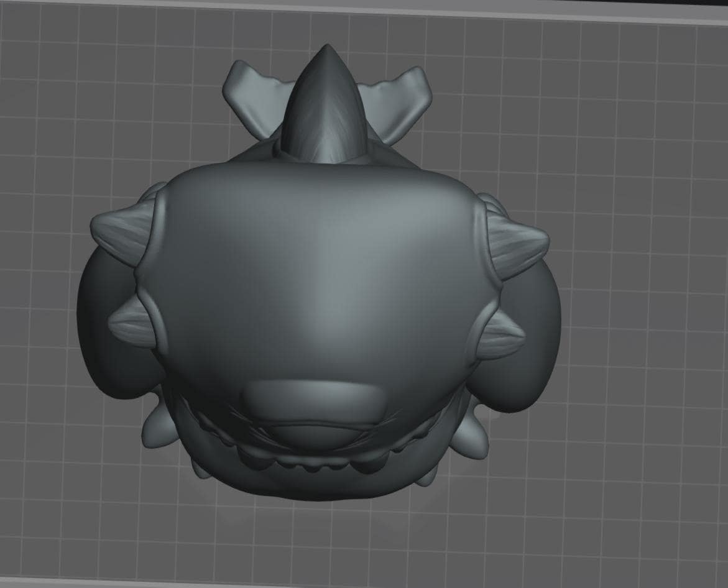Click the smooth center of the shell
728x588 pixels.
pos(316,278)
